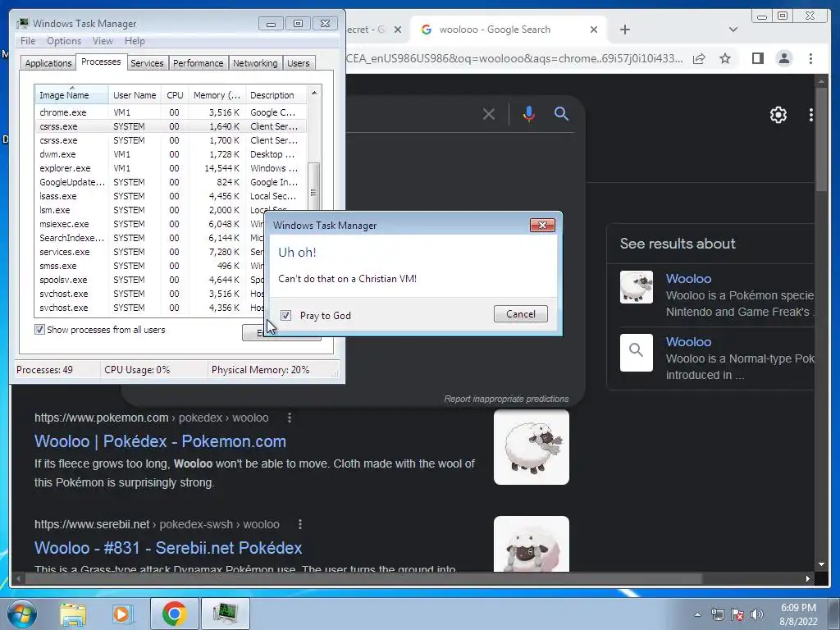Open the File menu in Task Manager

(28, 41)
